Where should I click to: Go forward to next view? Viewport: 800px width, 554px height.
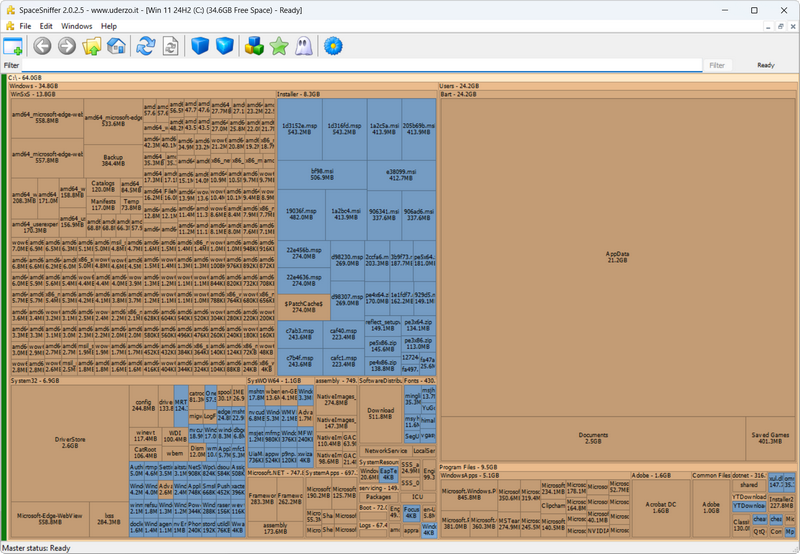67,46
